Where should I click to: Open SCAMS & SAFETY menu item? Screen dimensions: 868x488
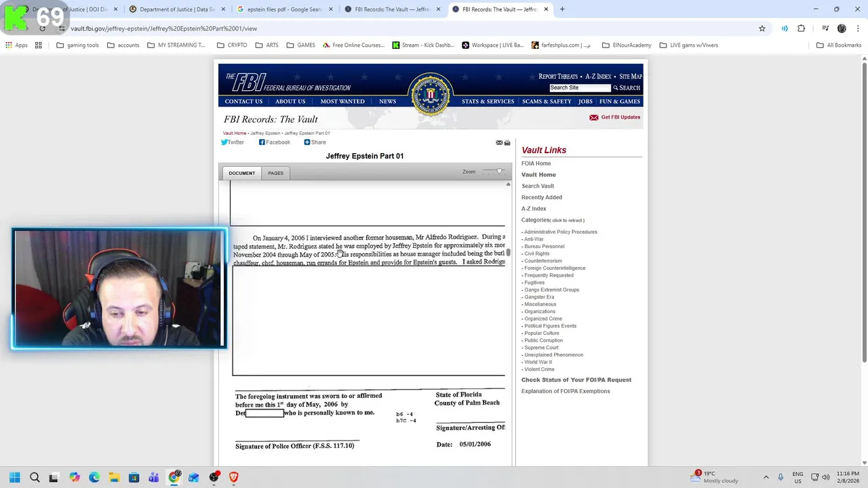547,102
